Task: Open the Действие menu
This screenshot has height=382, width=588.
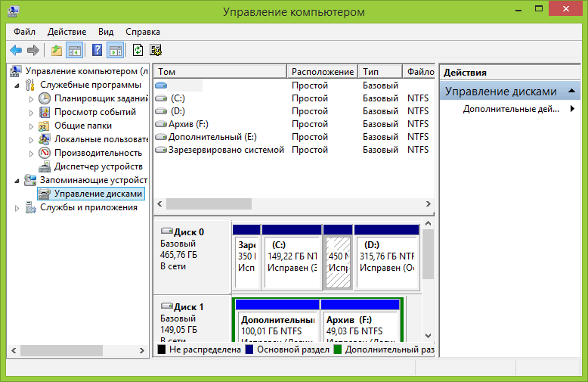Action: (67, 32)
